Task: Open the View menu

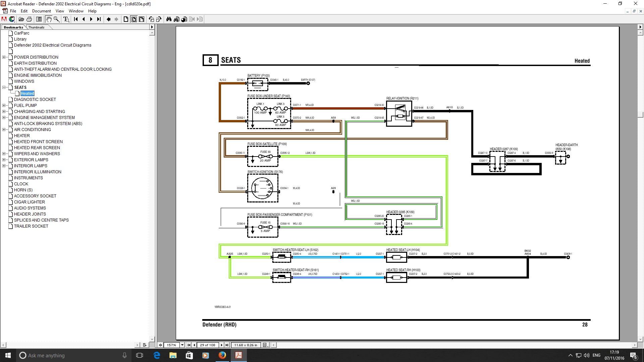Action: (x=60, y=11)
